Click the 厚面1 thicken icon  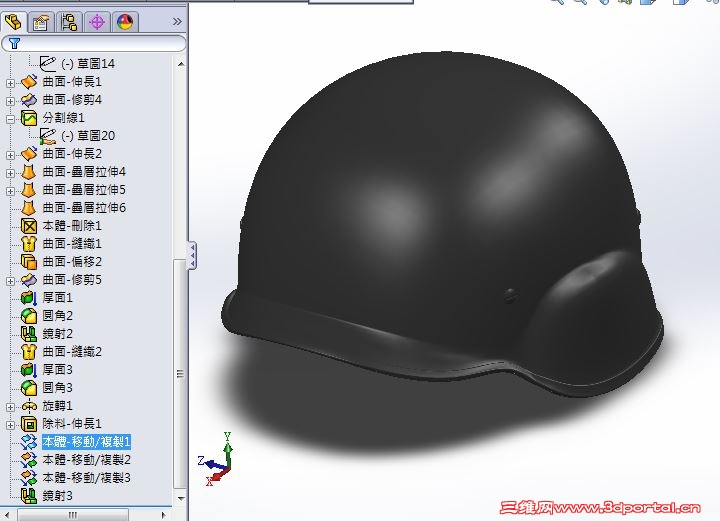pyautogui.click(x=29, y=298)
